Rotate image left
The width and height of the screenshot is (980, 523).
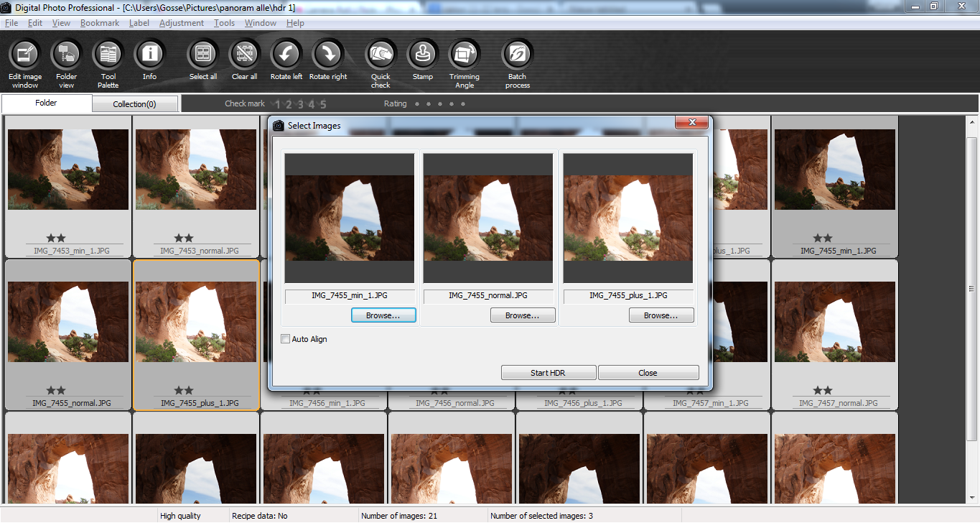[x=286, y=55]
